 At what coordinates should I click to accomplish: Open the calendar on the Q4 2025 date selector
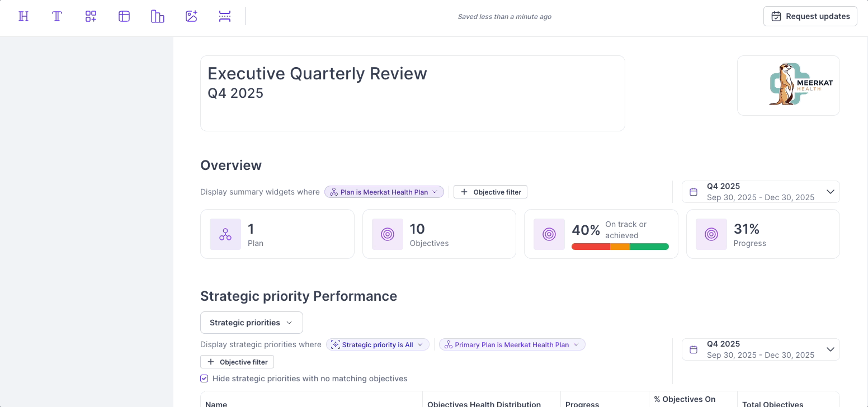[x=694, y=192]
